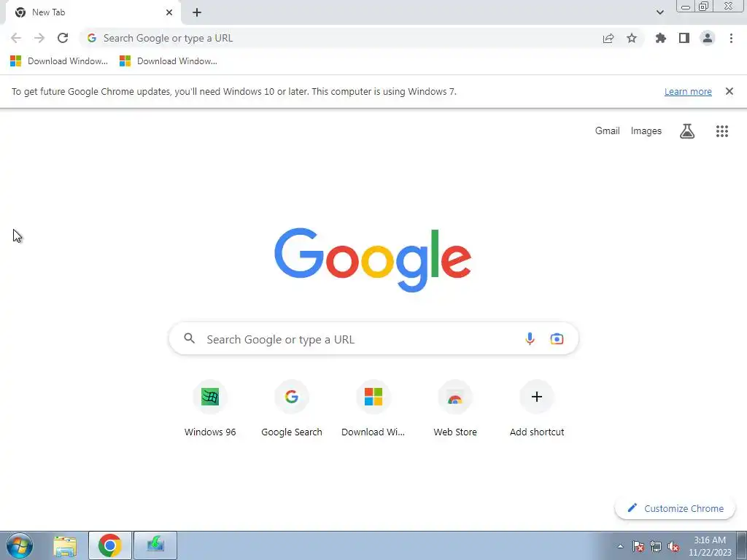Screen dimensions: 747x560
Task: Open a new tab with plus button
Action: coord(197,12)
